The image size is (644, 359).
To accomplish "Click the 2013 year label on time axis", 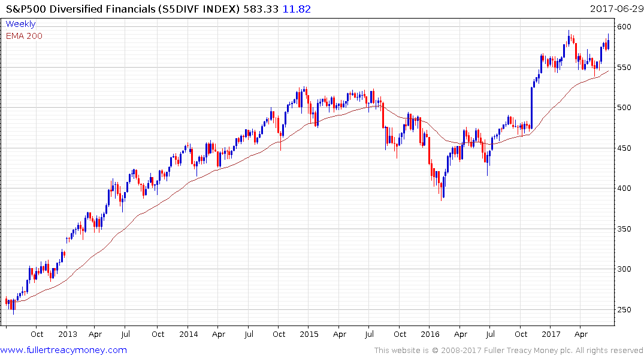I will tap(67, 334).
